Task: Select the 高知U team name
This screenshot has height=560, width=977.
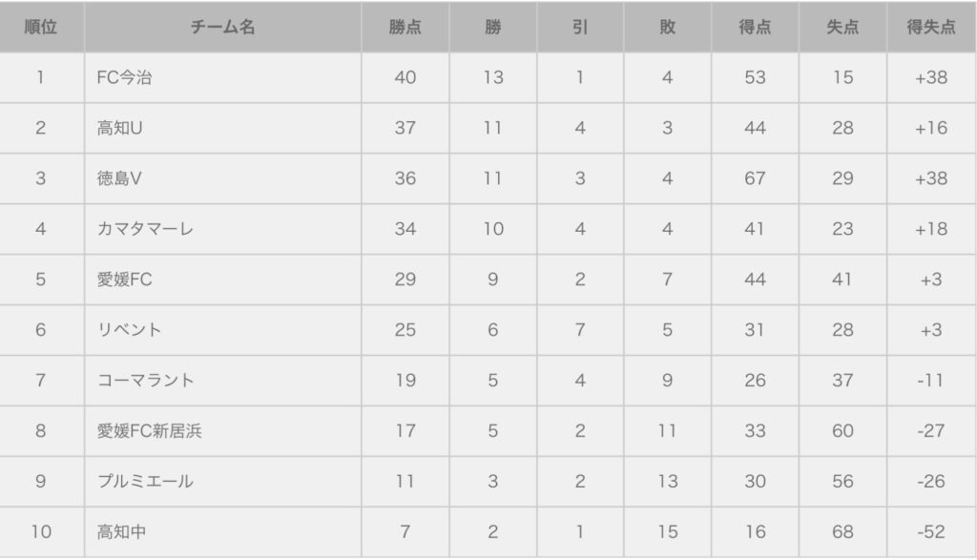Action: tap(119, 128)
